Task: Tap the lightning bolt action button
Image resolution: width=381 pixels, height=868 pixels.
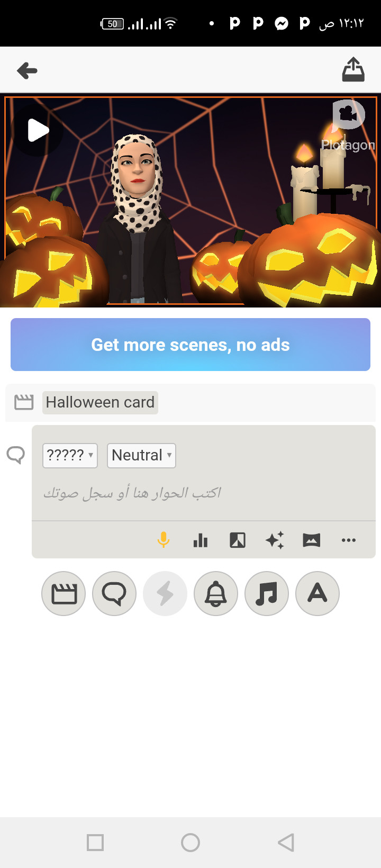Action: (165, 593)
